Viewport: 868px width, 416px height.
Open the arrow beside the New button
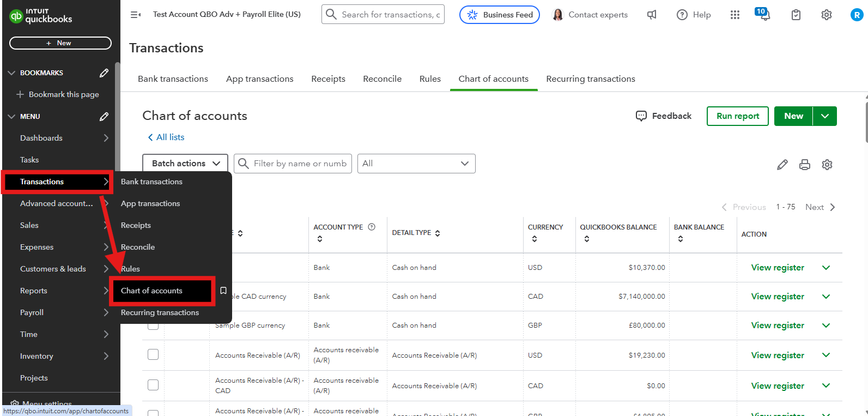(825, 116)
